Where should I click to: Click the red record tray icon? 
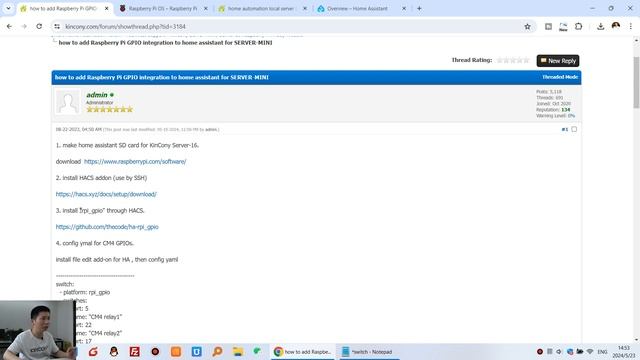coord(540,351)
